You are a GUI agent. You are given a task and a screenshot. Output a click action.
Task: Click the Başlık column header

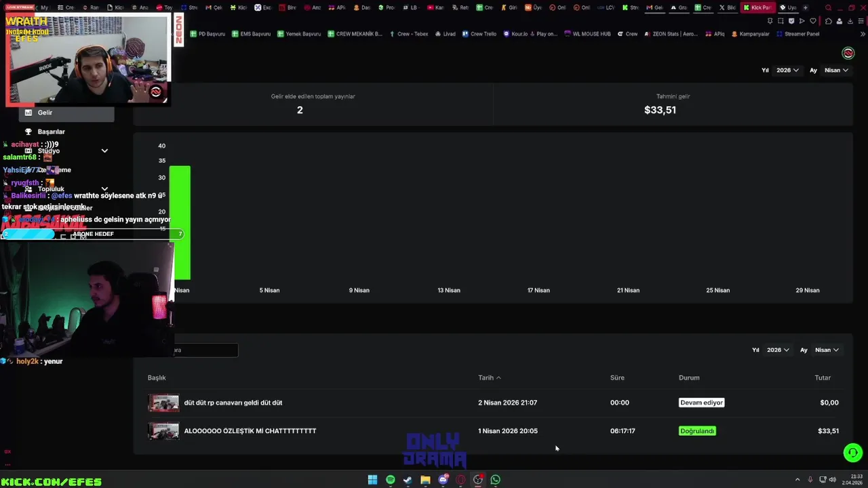pos(157,378)
